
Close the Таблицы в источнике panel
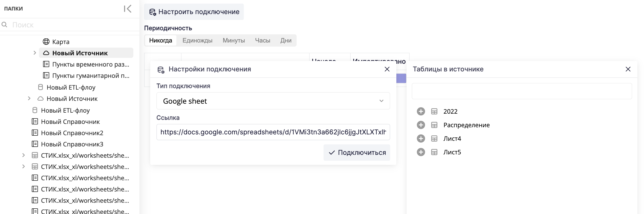[x=628, y=69]
